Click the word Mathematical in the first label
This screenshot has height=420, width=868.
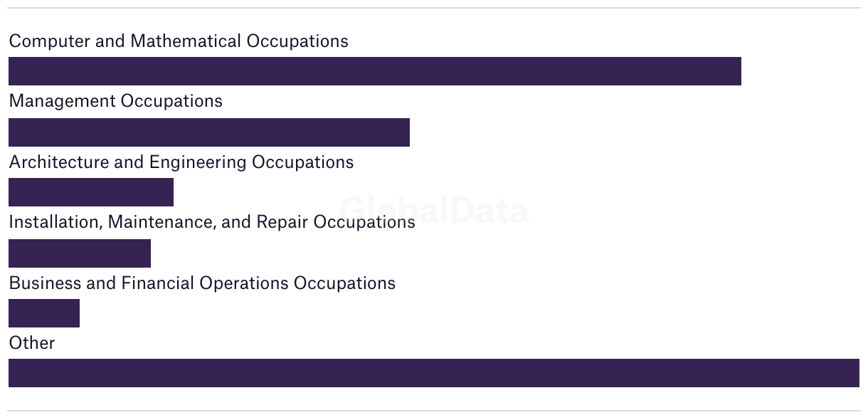[x=186, y=41]
